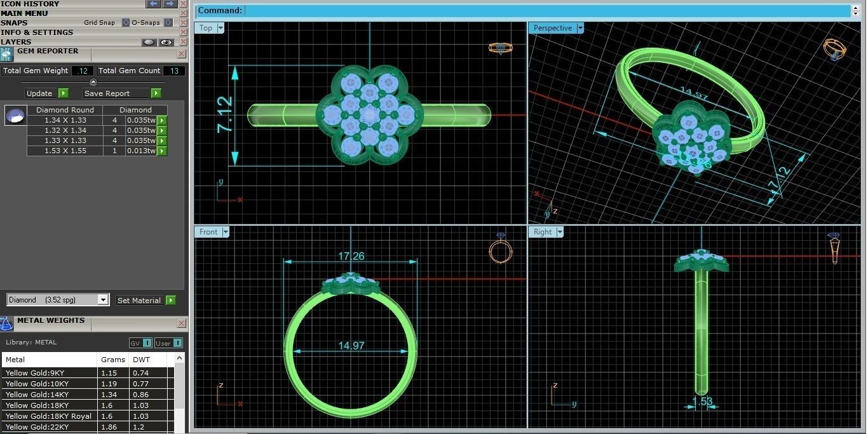868x434 pixels.
Task: Click green arrow next to Set Material
Action: [x=170, y=301]
